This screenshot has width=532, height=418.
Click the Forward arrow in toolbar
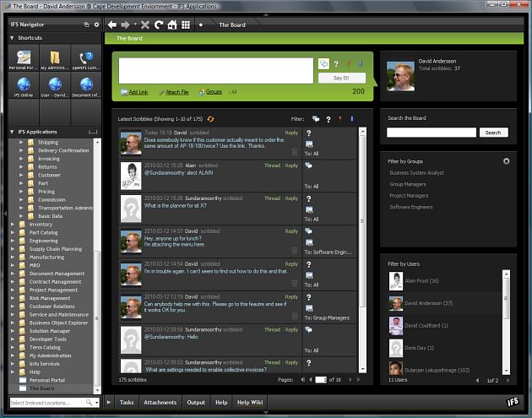pos(125,24)
